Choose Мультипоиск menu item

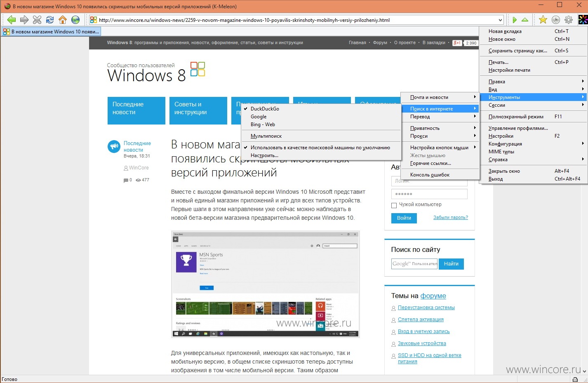pos(321,136)
